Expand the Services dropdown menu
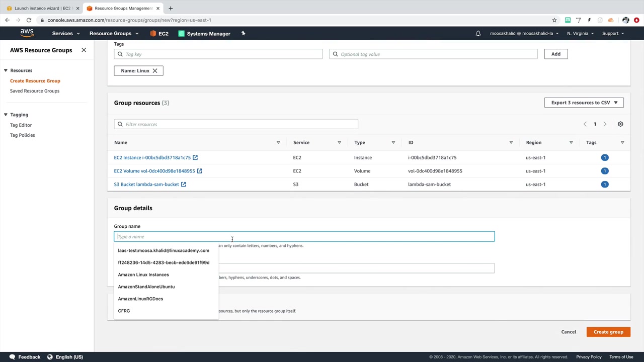The image size is (644, 362). click(66, 34)
